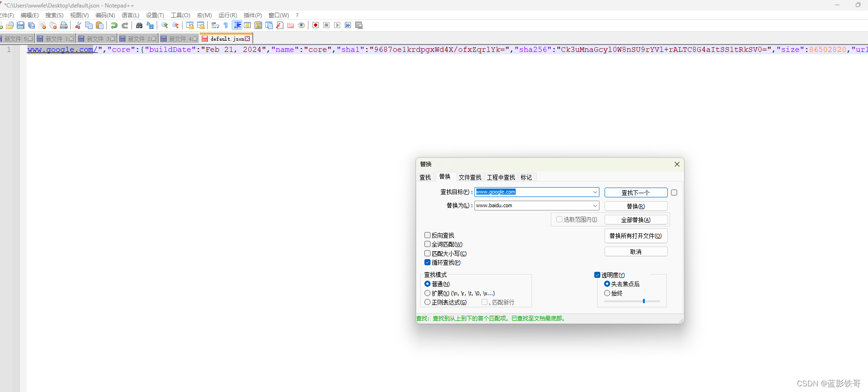Save the current file via toolbar icon

21,25
